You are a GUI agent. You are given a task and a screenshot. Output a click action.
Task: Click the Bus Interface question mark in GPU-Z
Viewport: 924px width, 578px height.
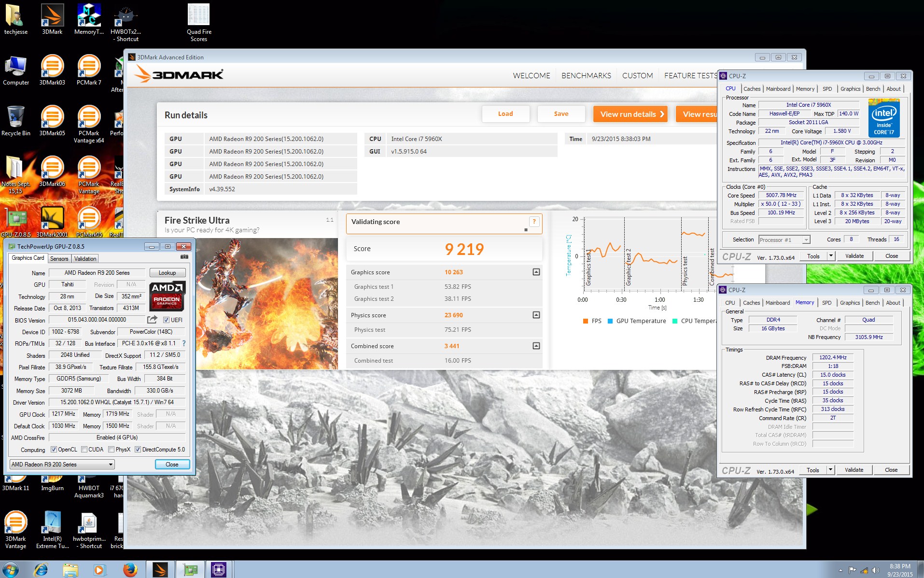[184, 343]
